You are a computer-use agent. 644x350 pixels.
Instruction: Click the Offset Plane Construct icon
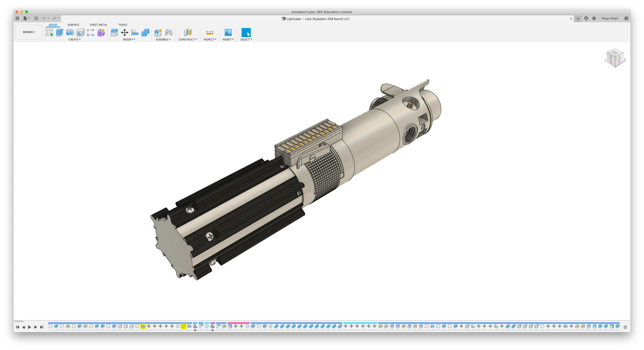(x=188, y=33)
